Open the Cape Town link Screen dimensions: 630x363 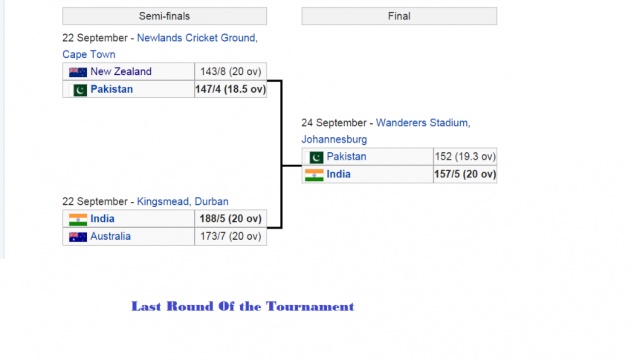(x=89, y=54)
